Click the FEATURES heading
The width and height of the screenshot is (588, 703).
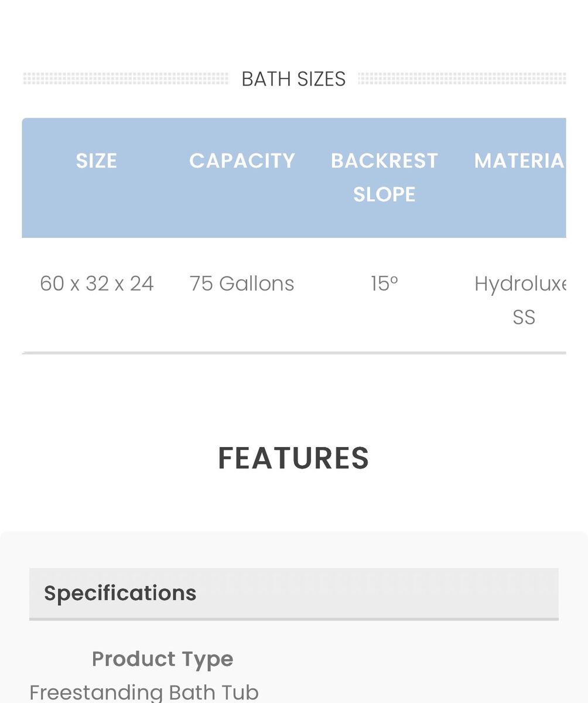[293, 458]
